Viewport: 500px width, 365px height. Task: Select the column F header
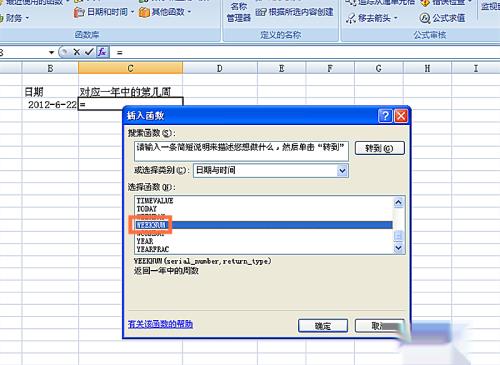(x=330, y=68)
